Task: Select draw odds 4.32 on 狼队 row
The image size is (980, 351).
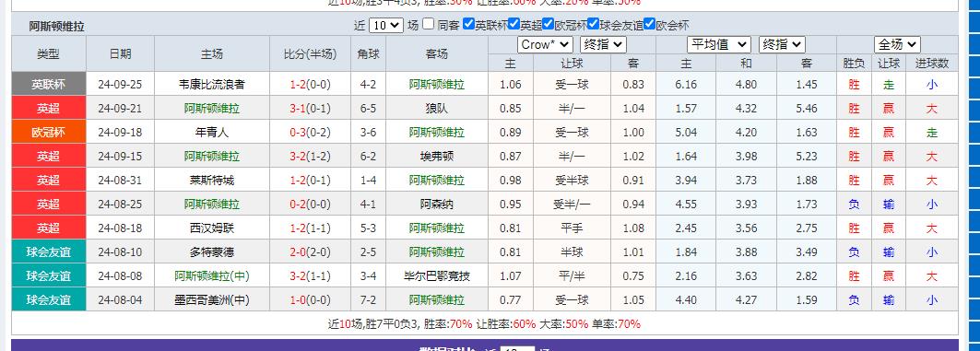Action: tap(746, 109)
